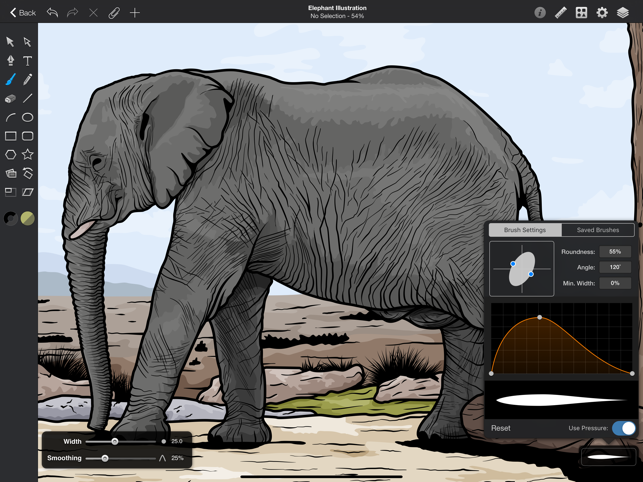Screen dimensions: 643x482
Task: Switch to the Brush Settings tab
Action: click(x=525, y=230)
